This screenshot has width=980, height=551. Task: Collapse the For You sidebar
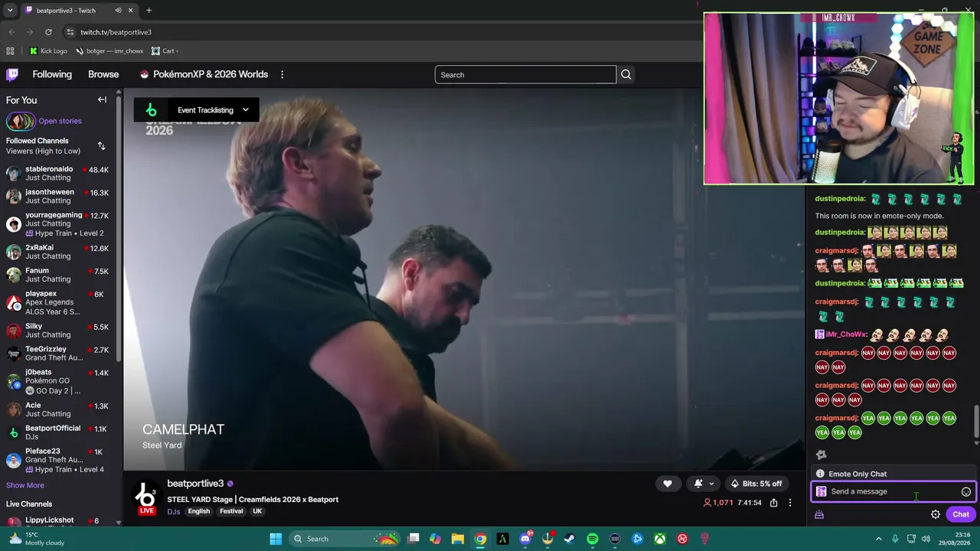[x=102, y=99]
